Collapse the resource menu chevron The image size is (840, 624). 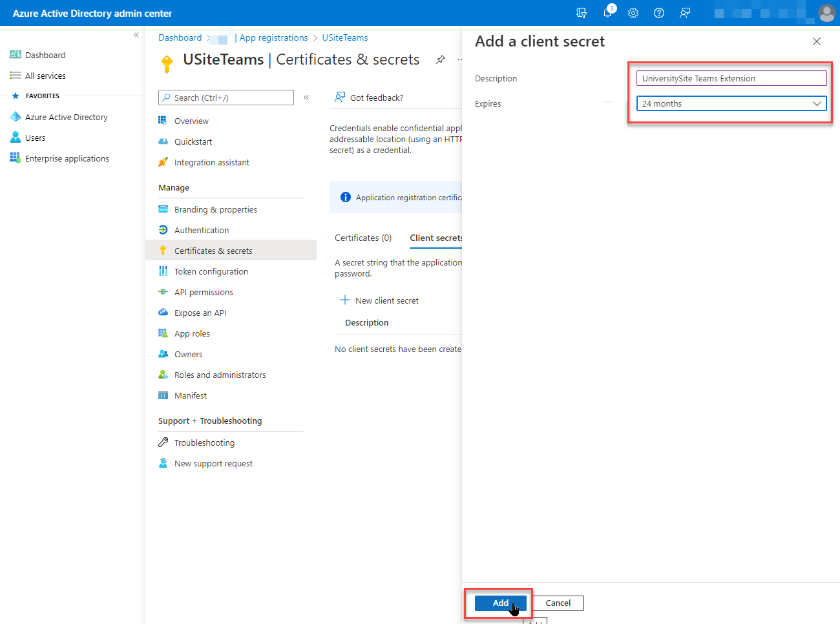[306, 98]
